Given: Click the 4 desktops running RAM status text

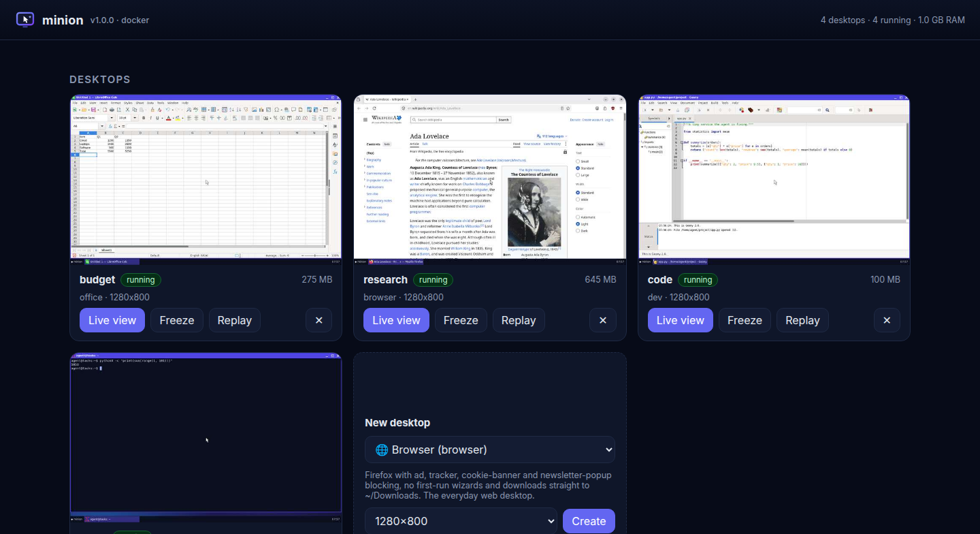Looking at the screenshot, I should click(893, 20).
